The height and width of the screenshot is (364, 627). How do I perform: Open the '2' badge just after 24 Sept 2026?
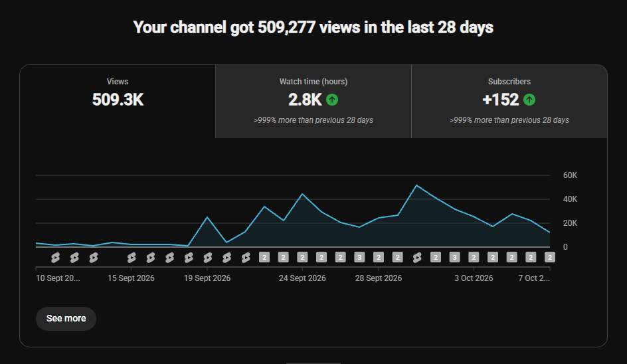tap(321, 257)
